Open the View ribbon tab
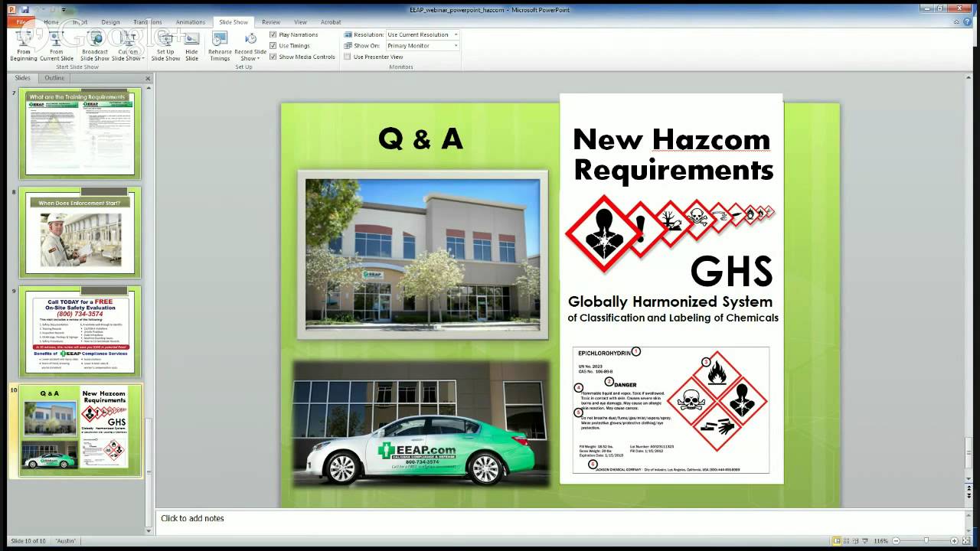This screenshot has height=551, width=980. 301,22
